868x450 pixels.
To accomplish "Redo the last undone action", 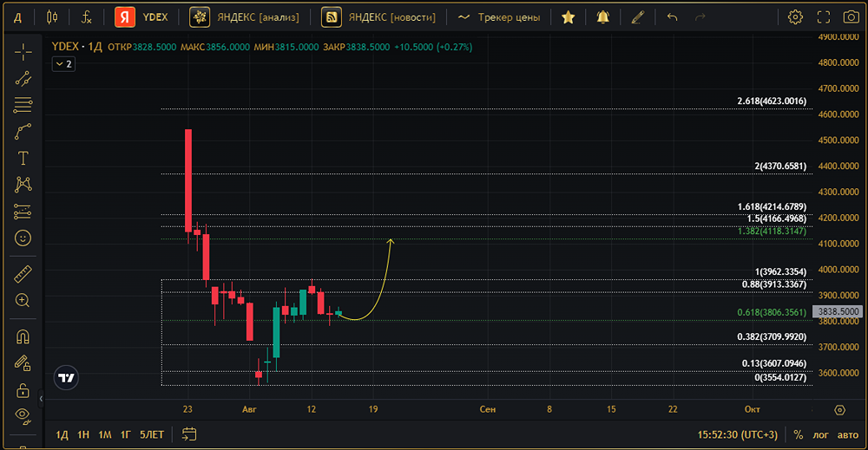I will coord(700,17).
